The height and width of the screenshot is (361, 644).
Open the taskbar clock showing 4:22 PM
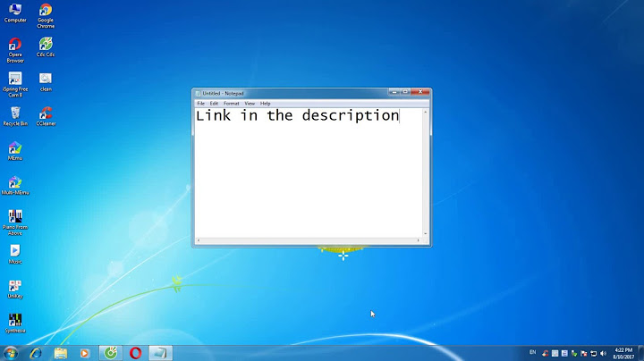click(x=623, y=353)
